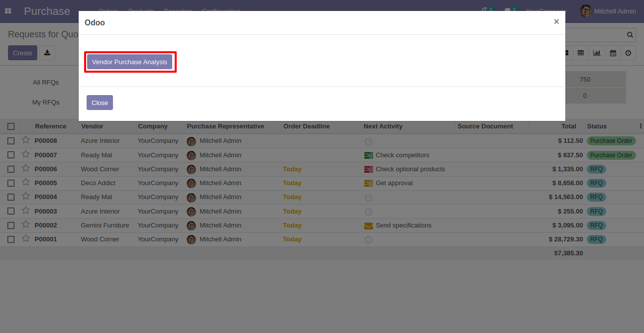Click the Purchase app title
The width and height of the screenshot is (644, 333).
pyautogui.click(x=47, y=11)
